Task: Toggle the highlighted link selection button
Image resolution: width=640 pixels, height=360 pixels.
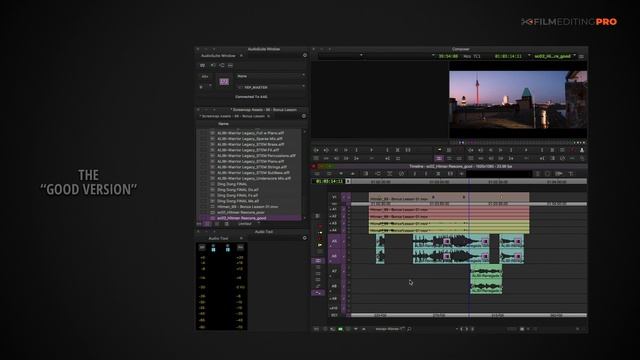Action: [x=318, y=260]
